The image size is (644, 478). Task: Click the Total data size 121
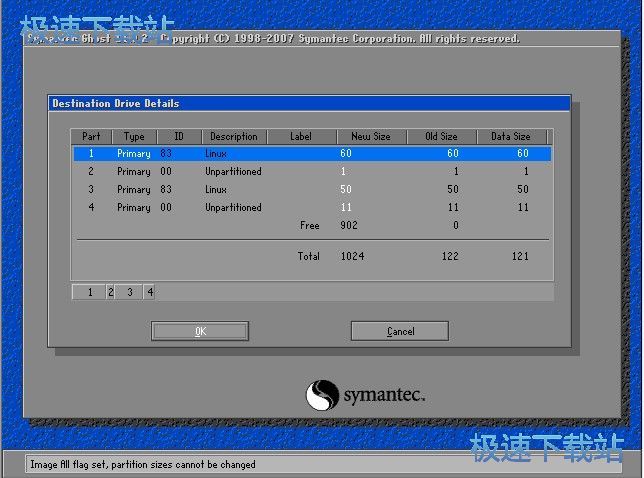520,256
